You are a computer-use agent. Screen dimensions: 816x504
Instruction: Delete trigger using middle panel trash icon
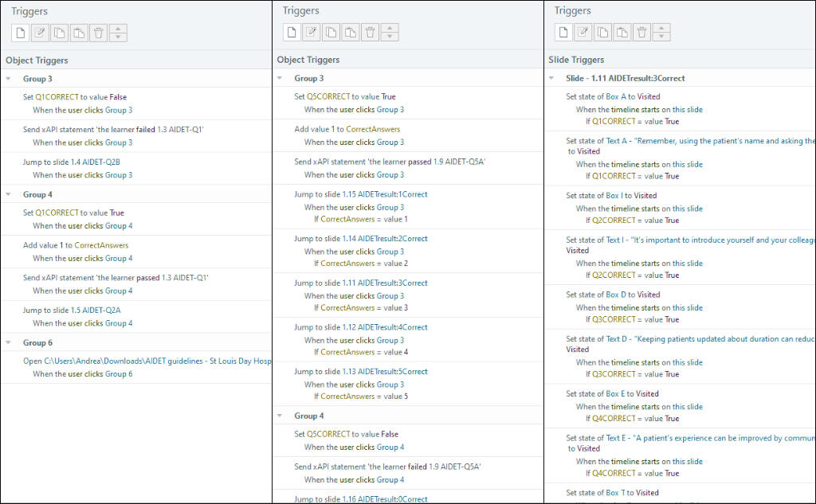[371, 33]
